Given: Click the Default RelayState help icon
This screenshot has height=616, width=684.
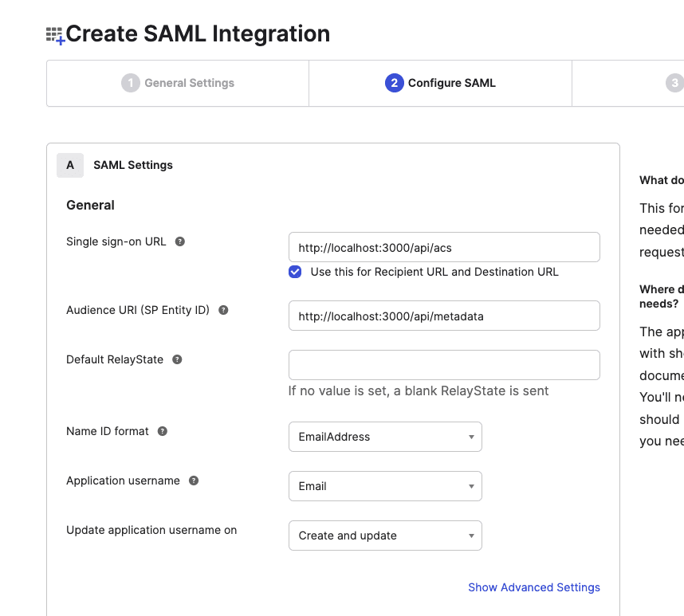Looking at the screenshot, I should (177, 359).
